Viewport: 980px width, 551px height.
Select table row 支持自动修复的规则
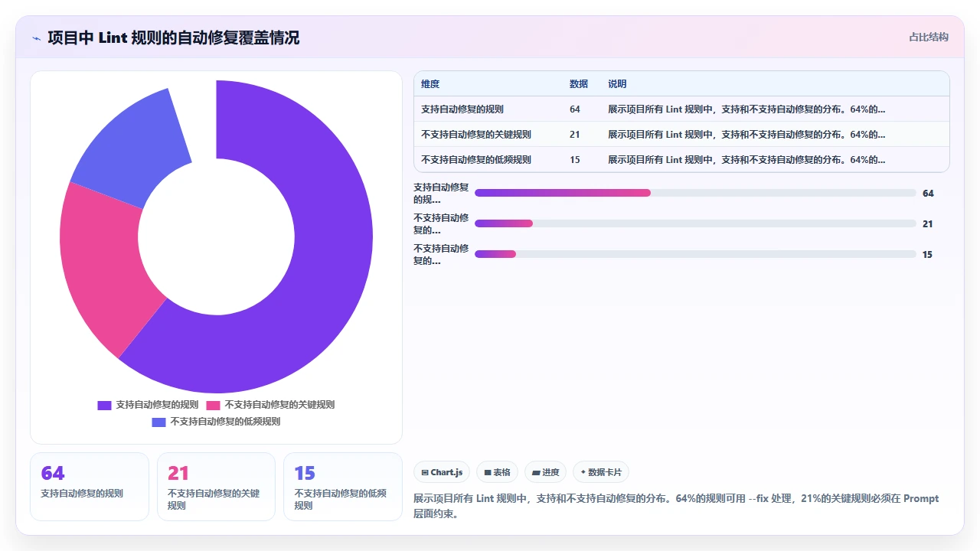tap(681, 109)
